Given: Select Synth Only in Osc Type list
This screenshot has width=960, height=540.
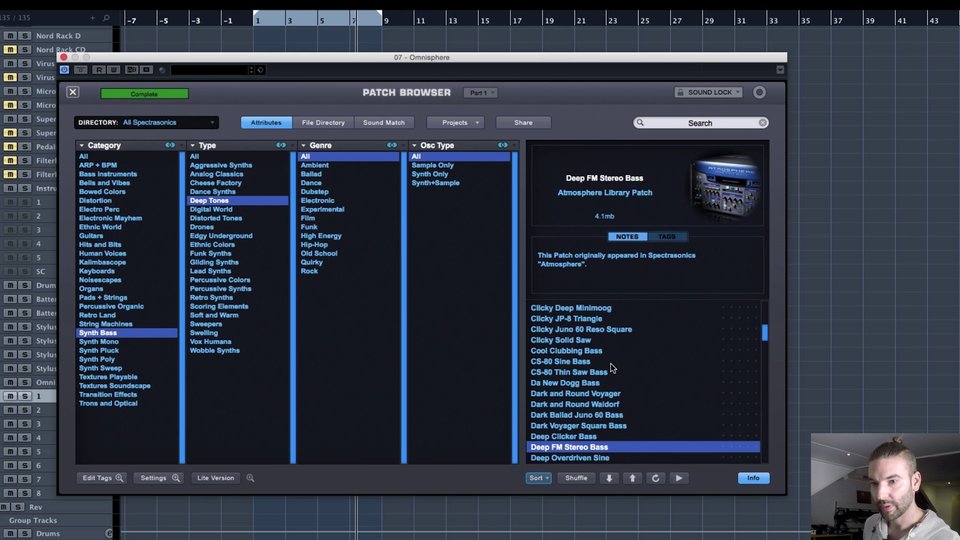Looking at the screenshot, I should tap(430, 174).
